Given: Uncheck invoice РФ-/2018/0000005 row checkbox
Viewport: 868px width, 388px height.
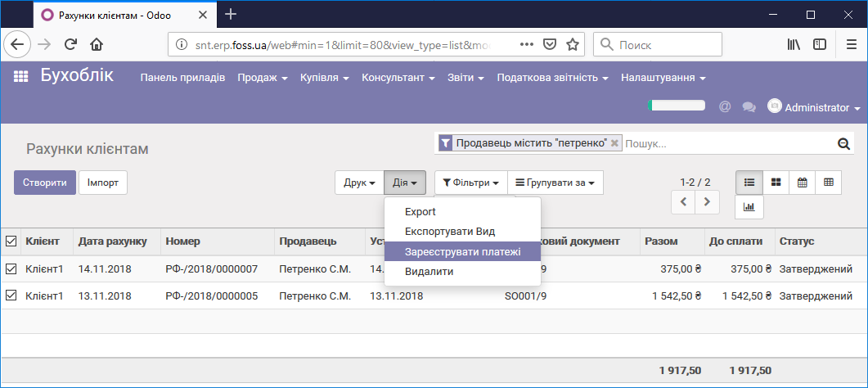Looking at the screenshot, I should coord(11,296).
